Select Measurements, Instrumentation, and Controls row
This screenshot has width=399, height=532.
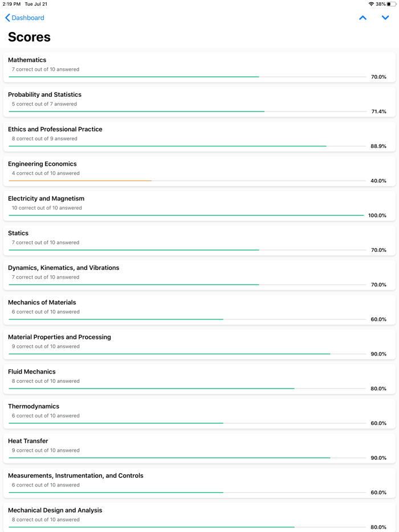[x=199, y=484]
